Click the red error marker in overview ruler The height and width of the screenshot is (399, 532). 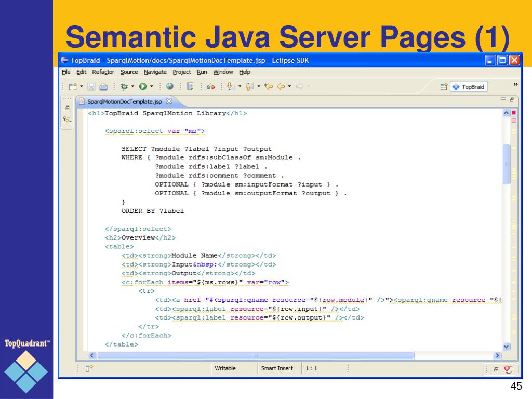click(514, 112)
